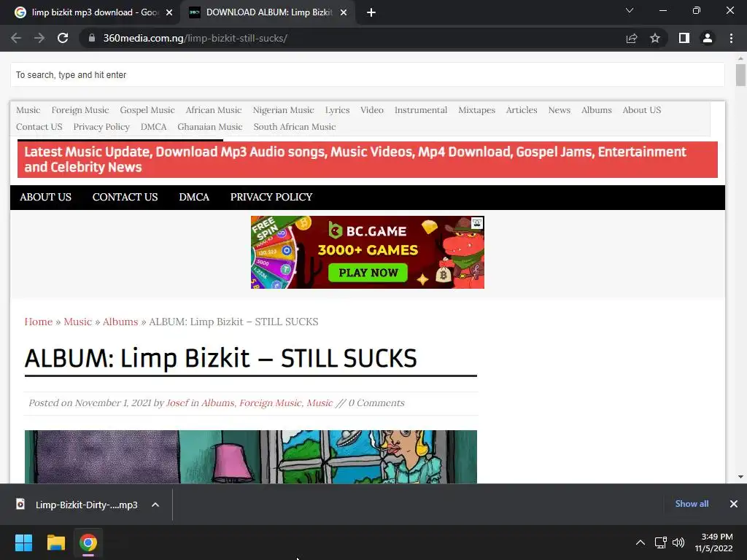Screen dimensions: 747x560
Task: Open the Mixtapes category
Action: tap(476, 110)
